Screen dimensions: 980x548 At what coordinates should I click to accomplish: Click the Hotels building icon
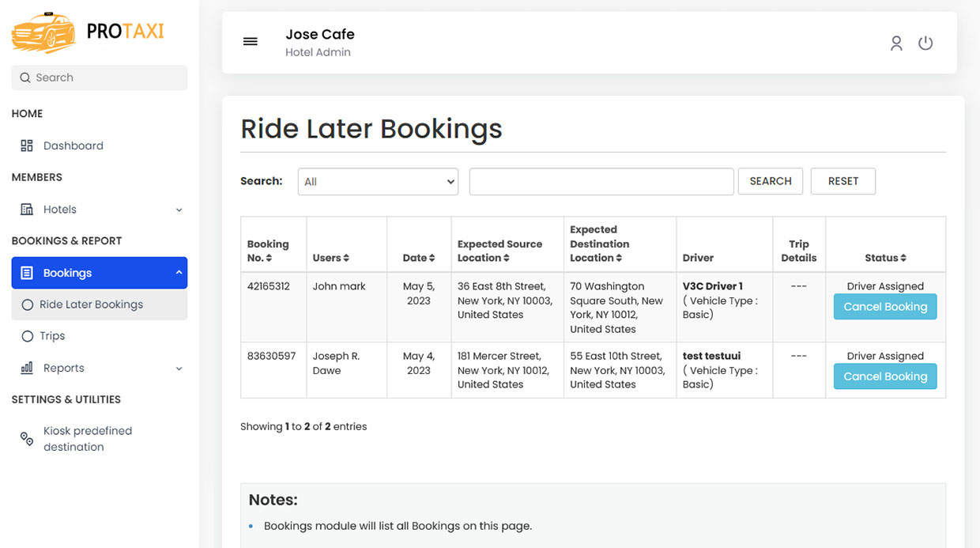pos(27,210)
